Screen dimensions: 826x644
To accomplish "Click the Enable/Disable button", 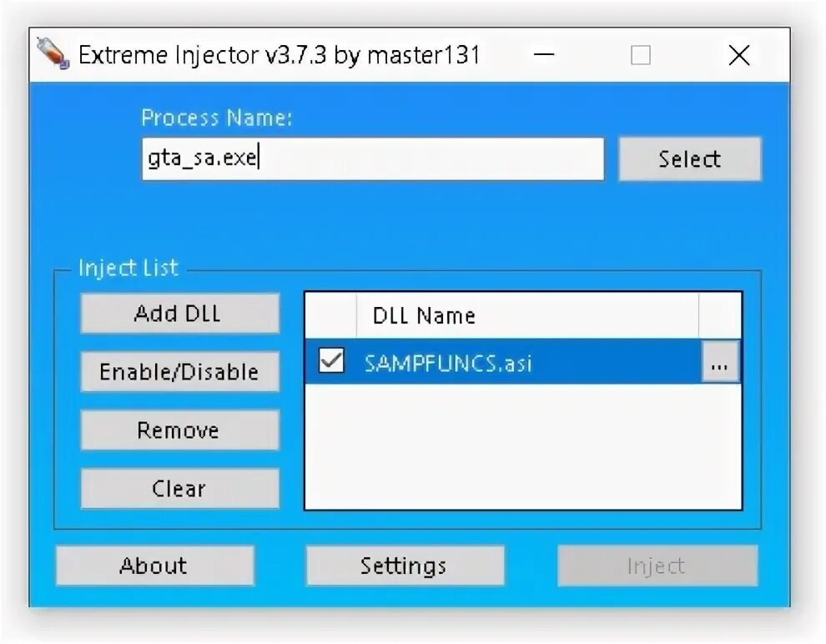I will coord(179,372).
